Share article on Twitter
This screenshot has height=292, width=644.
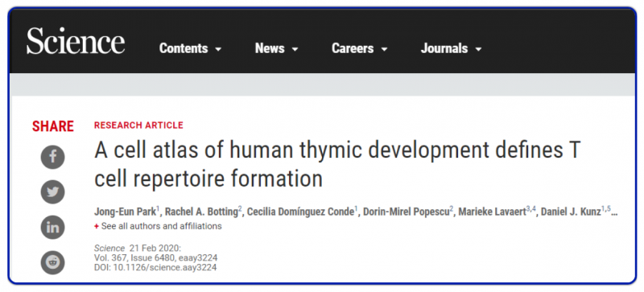pyautogui.click(x=52, y=191)
